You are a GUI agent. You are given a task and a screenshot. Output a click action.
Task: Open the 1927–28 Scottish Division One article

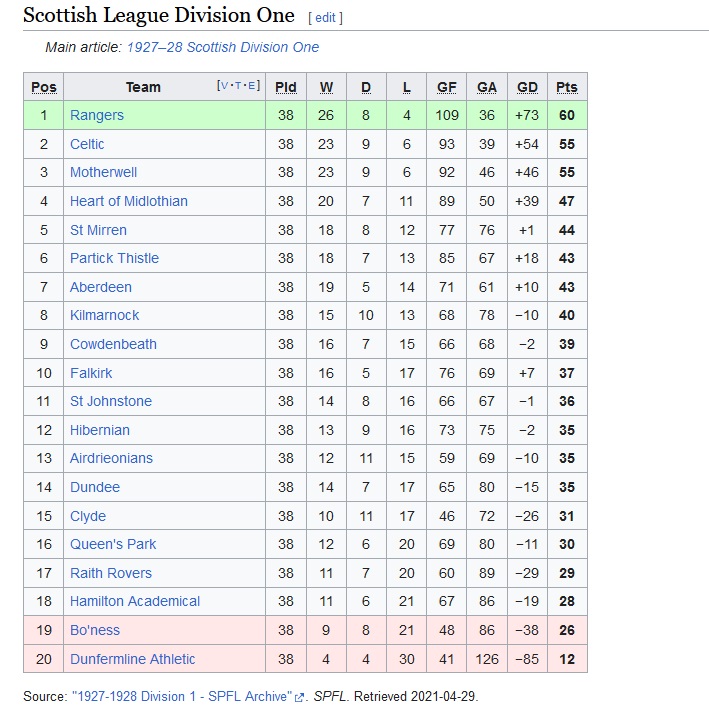(223, 47)
